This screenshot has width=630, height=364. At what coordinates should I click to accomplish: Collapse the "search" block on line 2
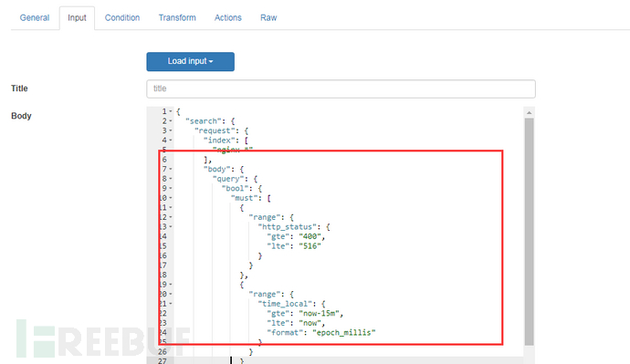pos(171,121)
